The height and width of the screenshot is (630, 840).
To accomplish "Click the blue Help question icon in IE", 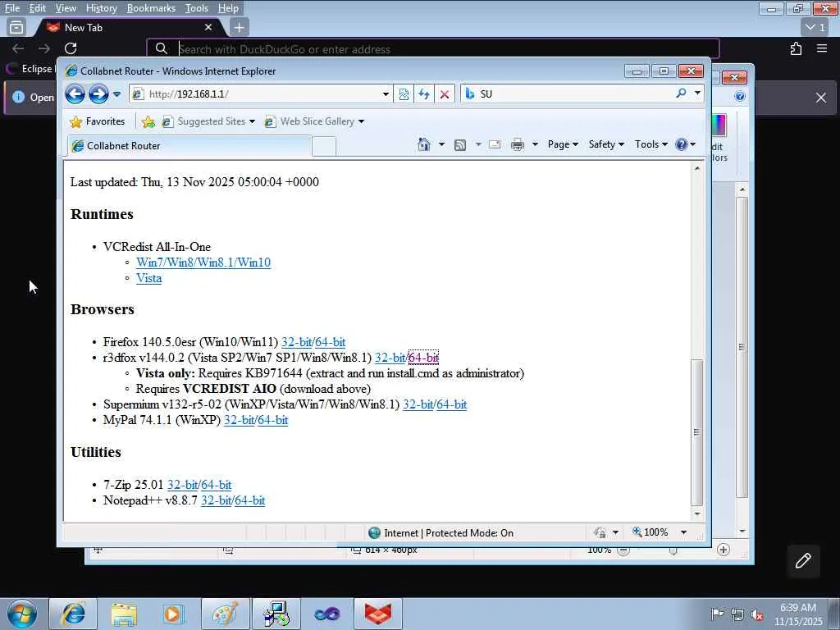I will click(x=682, y=144).
